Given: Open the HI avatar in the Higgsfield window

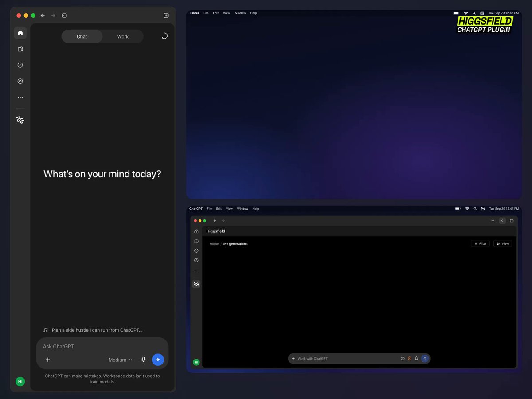Looking at the screenshot, I should [196, 362].
